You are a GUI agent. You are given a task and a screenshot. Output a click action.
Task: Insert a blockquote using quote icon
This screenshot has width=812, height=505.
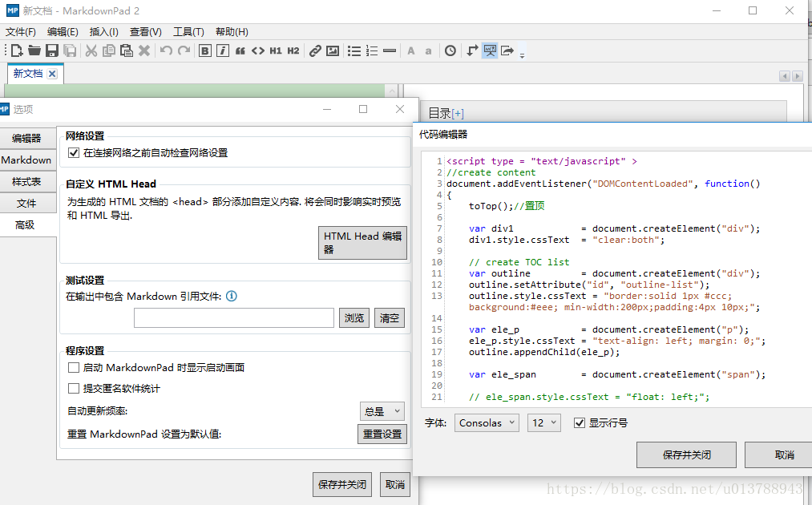pos(240,50)
